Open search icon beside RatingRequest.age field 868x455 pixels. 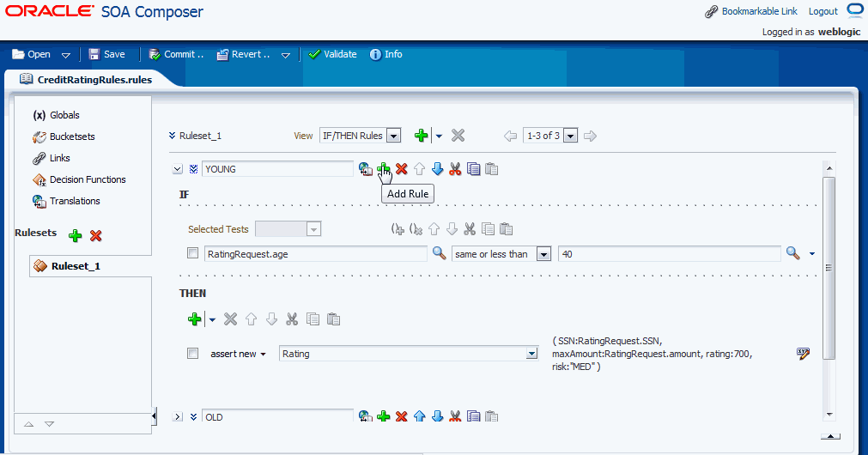tap(439, 253)
